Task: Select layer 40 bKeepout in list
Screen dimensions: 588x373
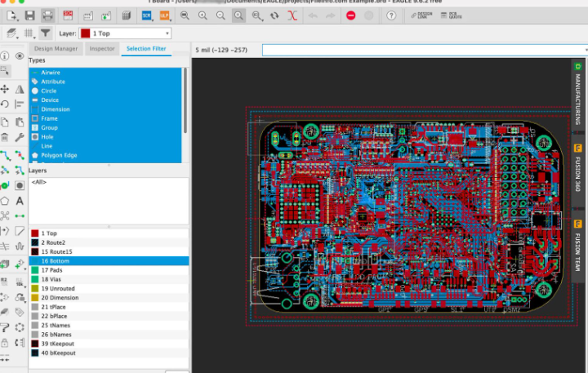Action: click(x=109, y=353)
